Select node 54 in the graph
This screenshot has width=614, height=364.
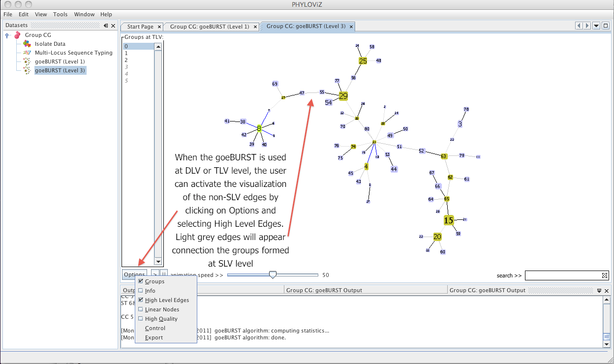point(329,102)
